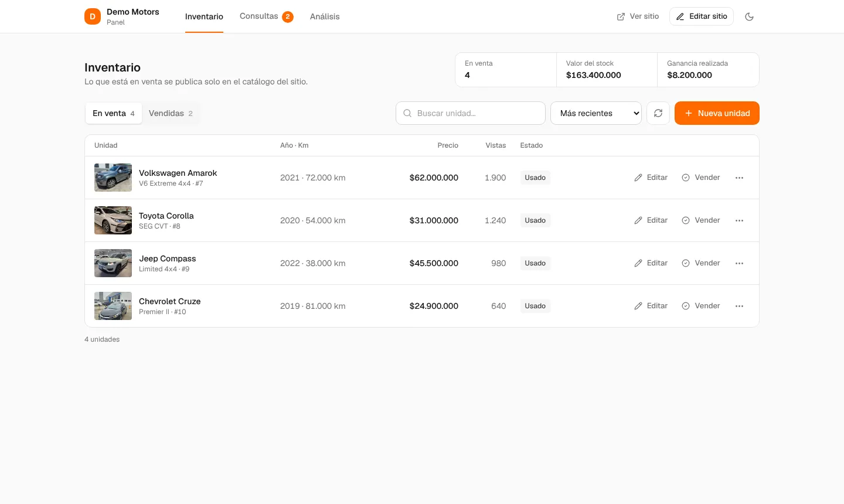This screenshot has height=504, width=844.
Task: Click the 4 unidades footer text
Action: [x=102, y=339]
